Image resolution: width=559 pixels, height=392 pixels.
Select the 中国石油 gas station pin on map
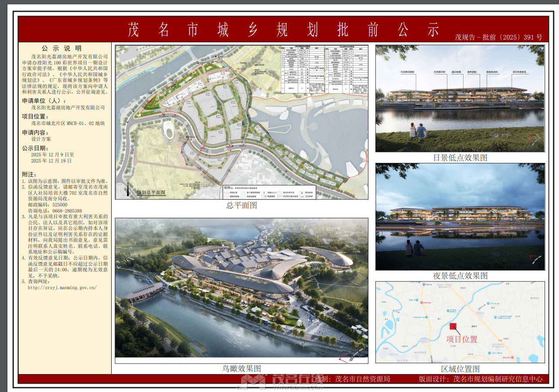click(x=423, y=284)
